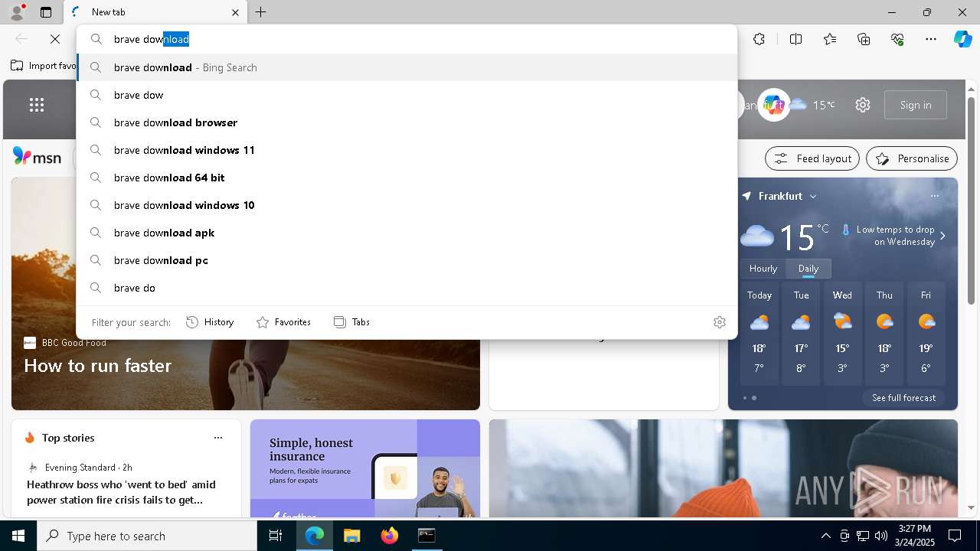The image size is (980, 551).
Task: Open MSN page settings gear icon
Action: pyautogui.click(x=863, y=105)
